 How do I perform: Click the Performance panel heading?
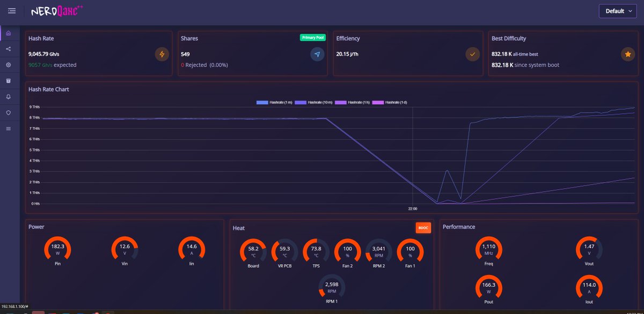pos(459,227)
